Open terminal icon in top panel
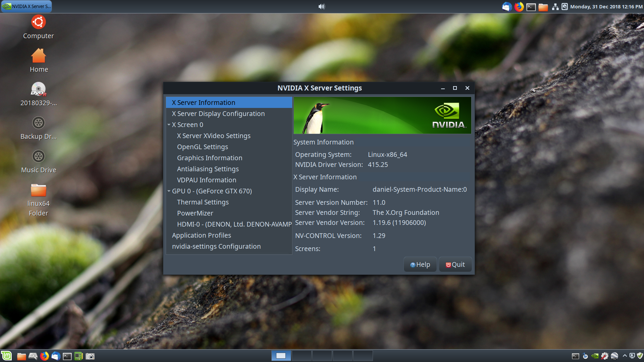This screenshot has width=644, height=362. pyautogui.click(x=531, y=7)
